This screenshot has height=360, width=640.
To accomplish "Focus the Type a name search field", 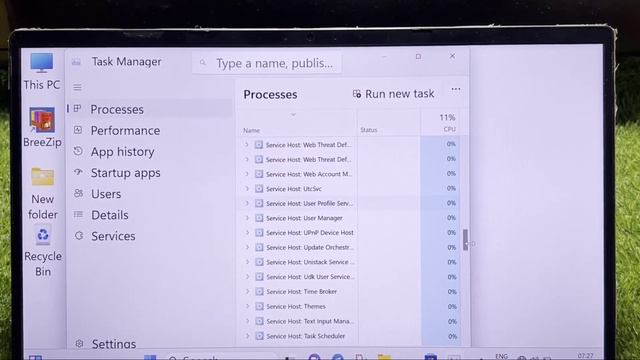I will pyautogui.click(x=267, y=63).
